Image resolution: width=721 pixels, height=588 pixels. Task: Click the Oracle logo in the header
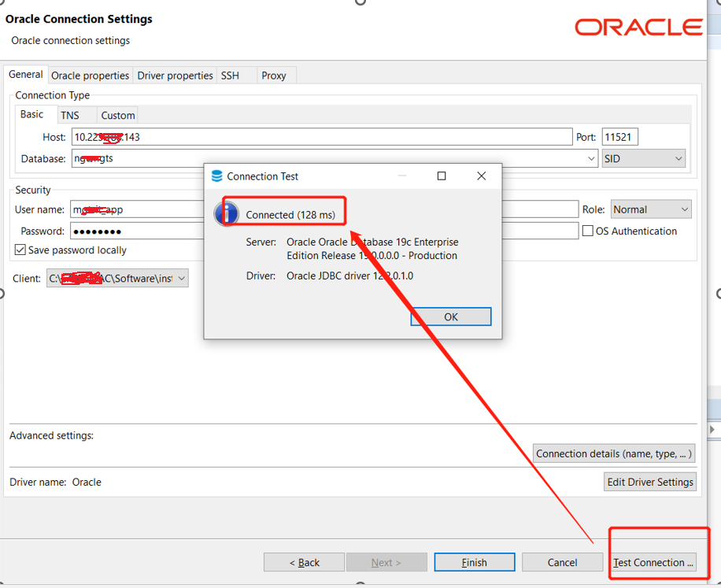(638, 27)
